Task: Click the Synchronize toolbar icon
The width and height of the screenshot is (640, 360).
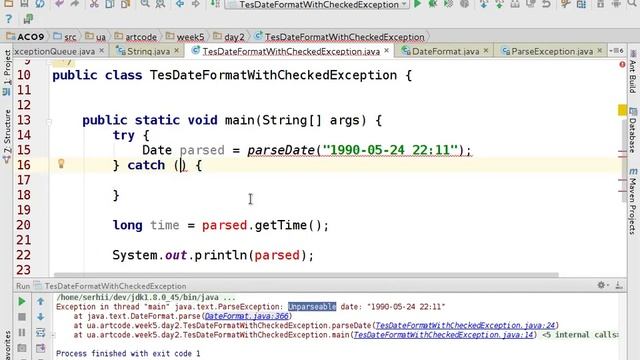Action: (x=40, y=4)
